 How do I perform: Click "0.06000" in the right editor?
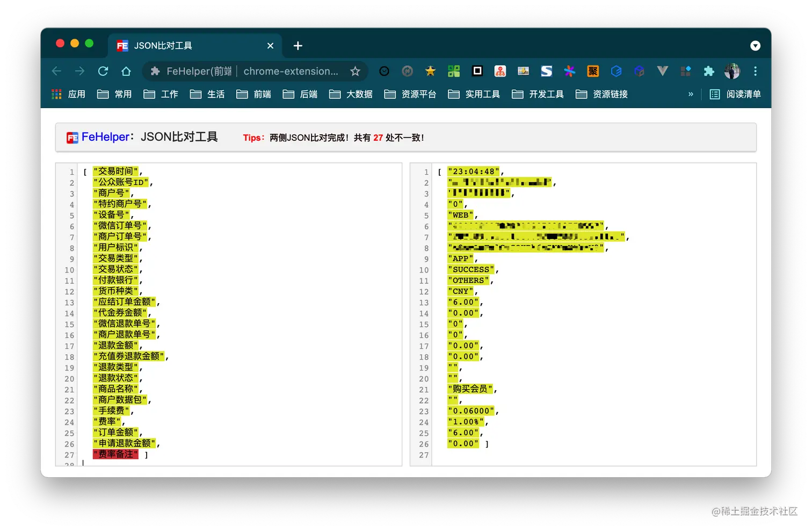point(471,411)
